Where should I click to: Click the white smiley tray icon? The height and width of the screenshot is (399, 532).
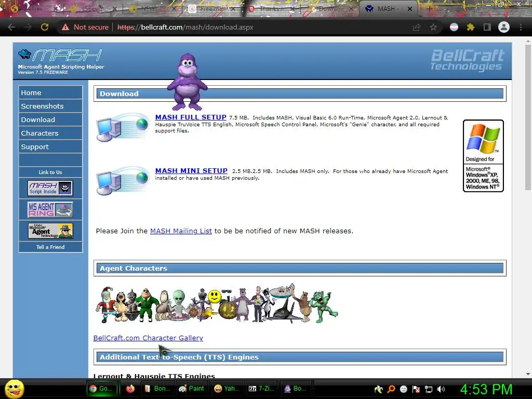coord(403,389)
